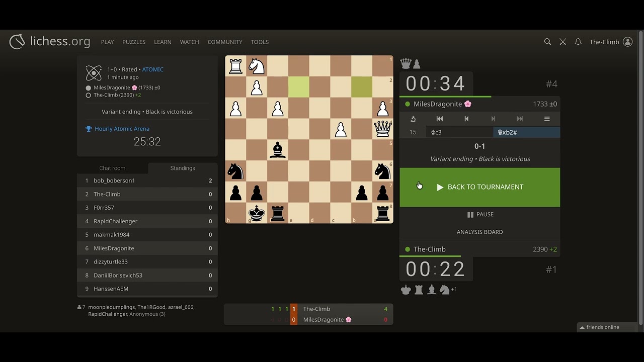Screen dimensions: 644x362
Task: Open the TOOLS menu
Action: click(260, 42)
